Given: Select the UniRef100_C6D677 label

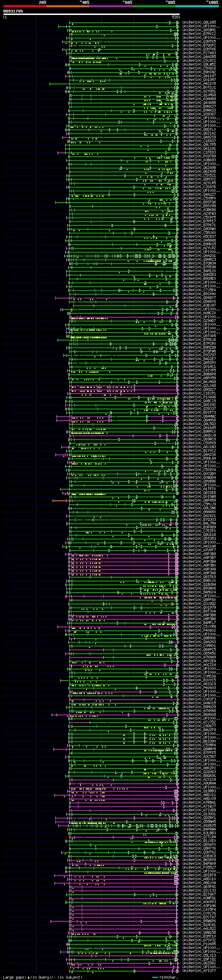Looking at the screenshot, I should pyautogui.click(x=199, y=726).
